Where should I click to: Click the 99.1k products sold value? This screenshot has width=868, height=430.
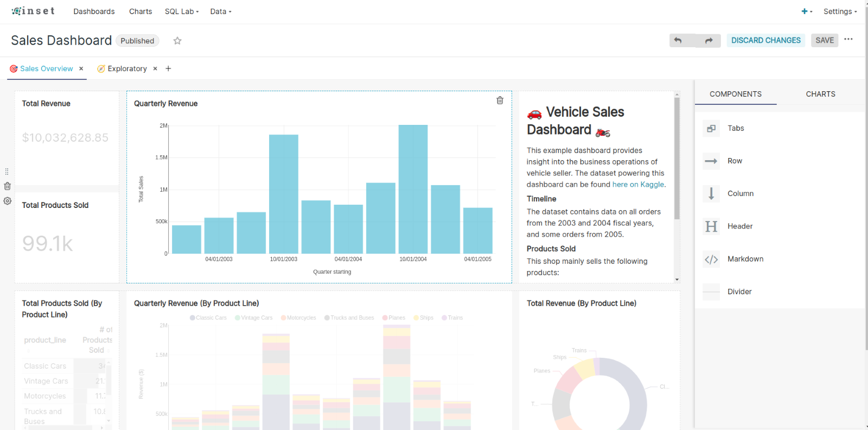coord(48,243)
